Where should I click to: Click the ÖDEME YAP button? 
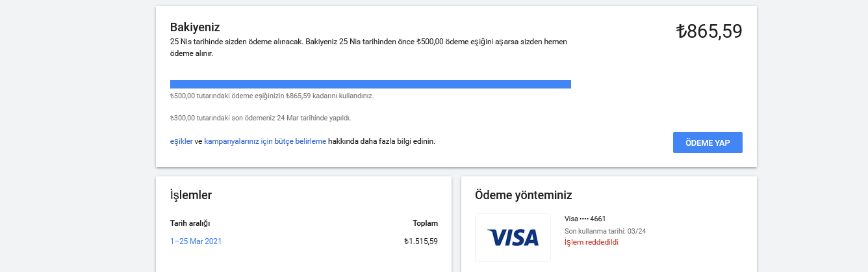click(x=708, y=143)
